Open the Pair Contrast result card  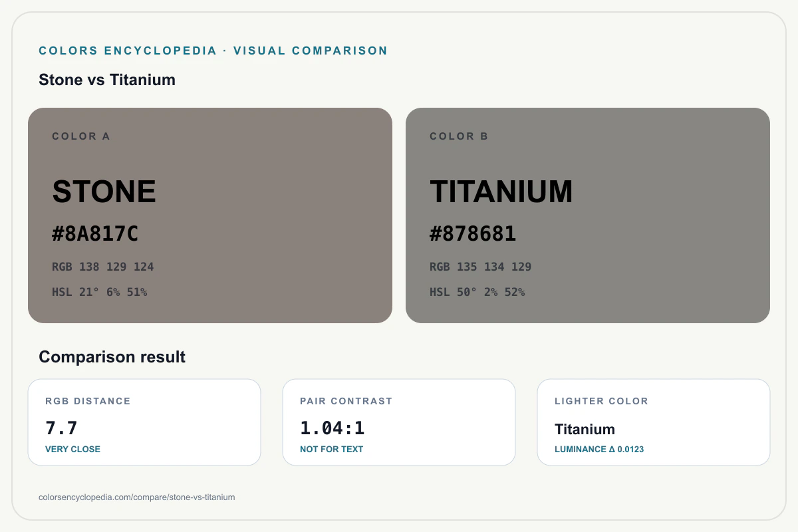pyautogui.click(x=399, y=422)
